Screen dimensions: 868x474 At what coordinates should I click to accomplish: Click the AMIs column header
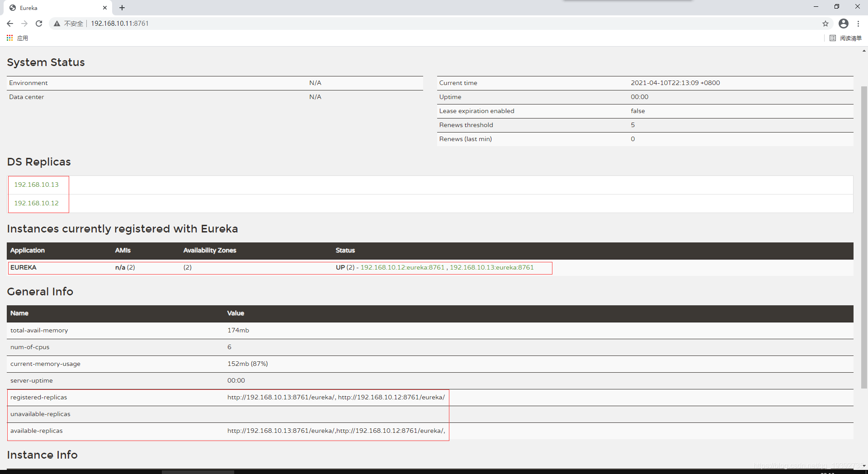pos(123,250)
